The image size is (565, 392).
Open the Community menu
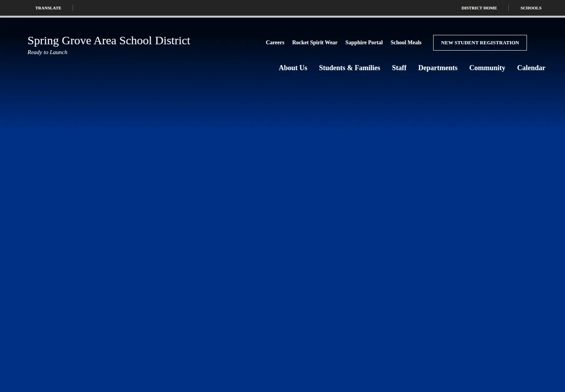coord(487,68)
